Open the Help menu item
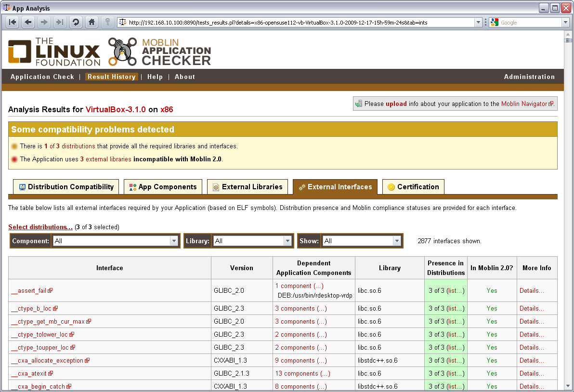The width and height of the screenshot is (574, 392). tap(155, 77)
